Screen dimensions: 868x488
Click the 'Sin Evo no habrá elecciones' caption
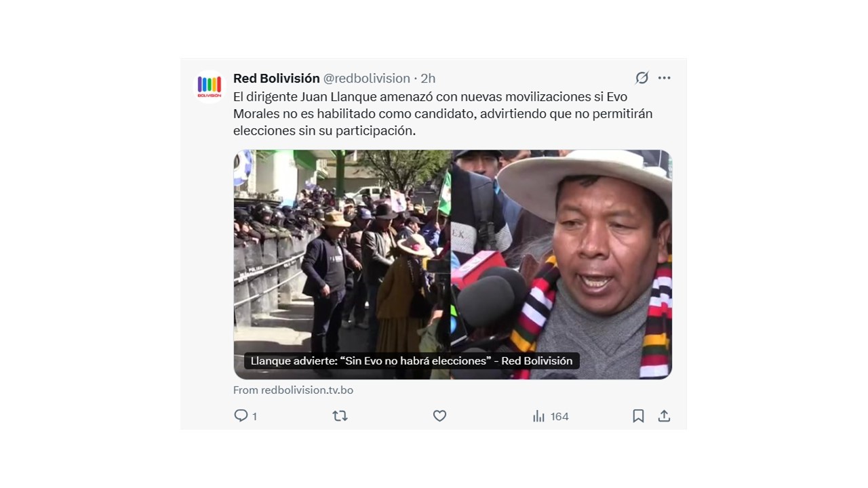pyautogui.click(x=411, y=361)
